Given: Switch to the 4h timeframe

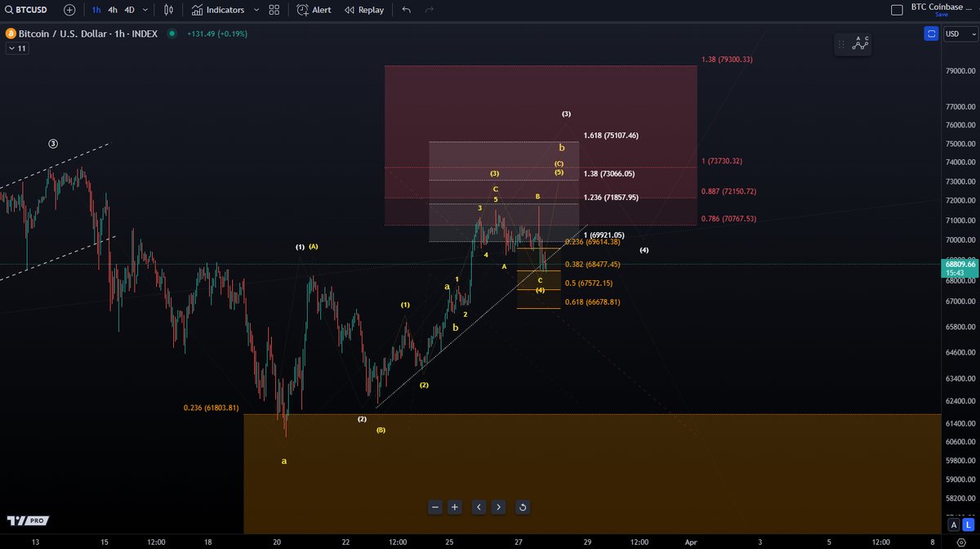Looking at the screenshot, I should [x=113, y=10].
